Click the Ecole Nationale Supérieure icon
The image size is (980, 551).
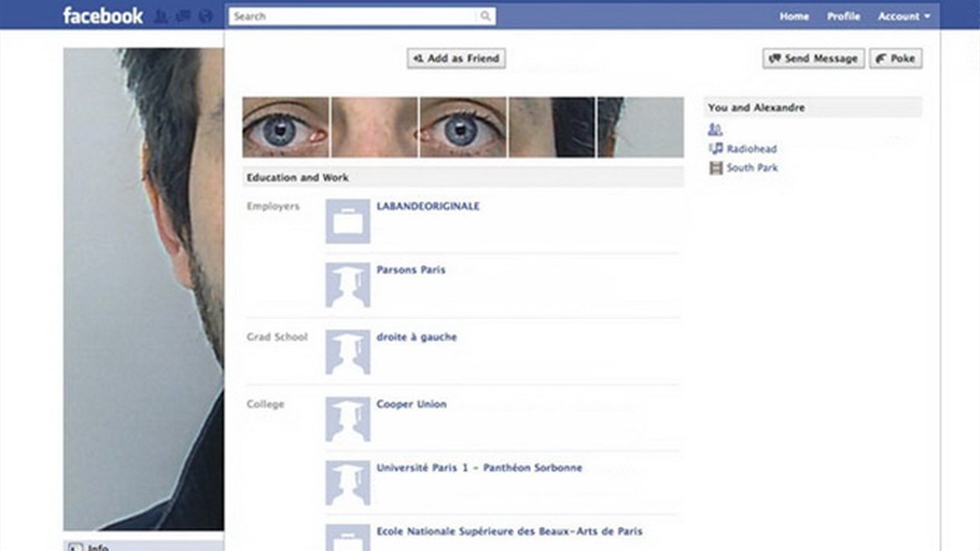tap(348, 537)
